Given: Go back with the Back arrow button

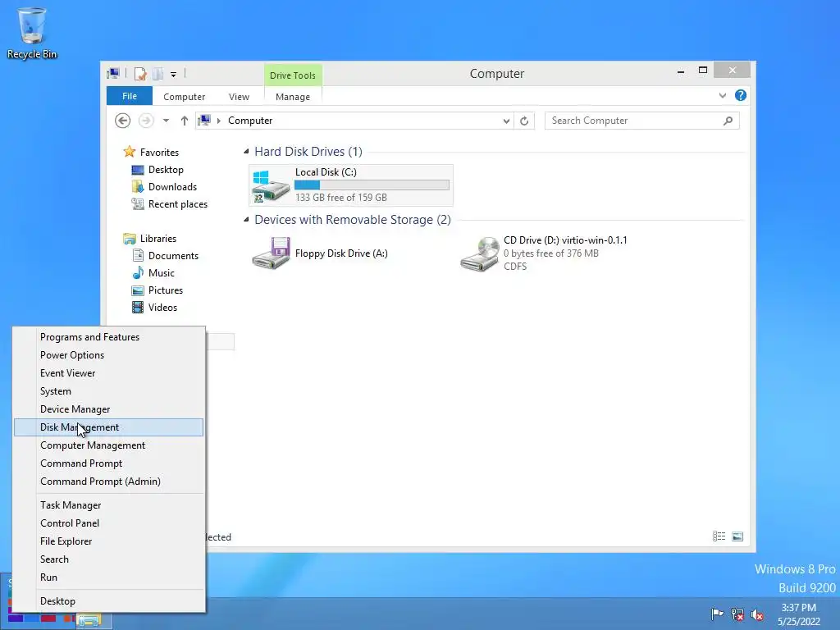Looking at the screenshot, I should (123, 121).
